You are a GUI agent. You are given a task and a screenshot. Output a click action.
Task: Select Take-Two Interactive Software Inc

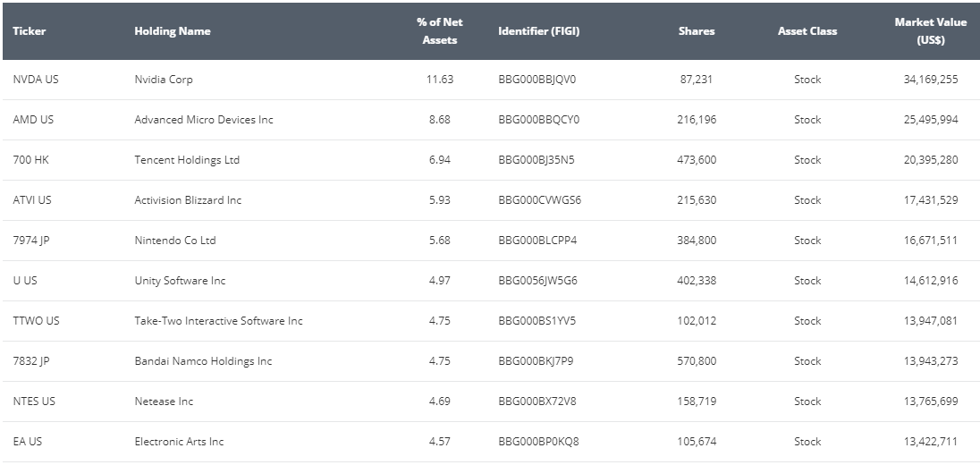(x=219, y=321)
